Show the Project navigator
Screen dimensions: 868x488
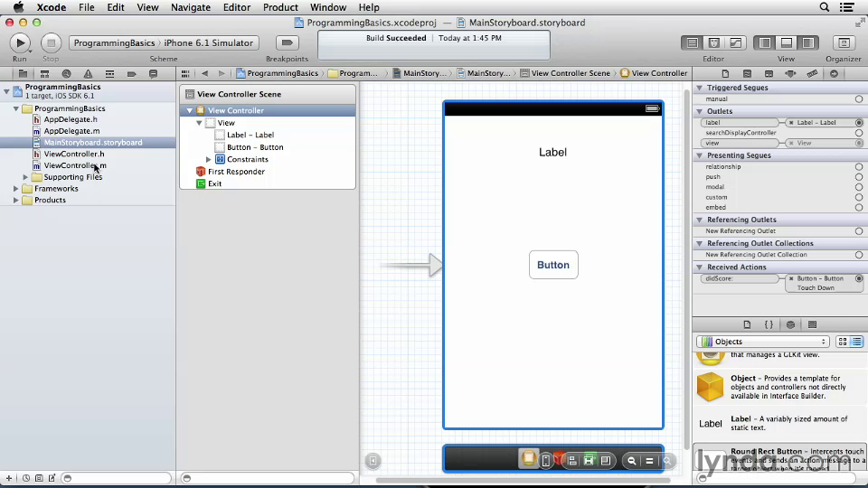(x=23, y=73)
